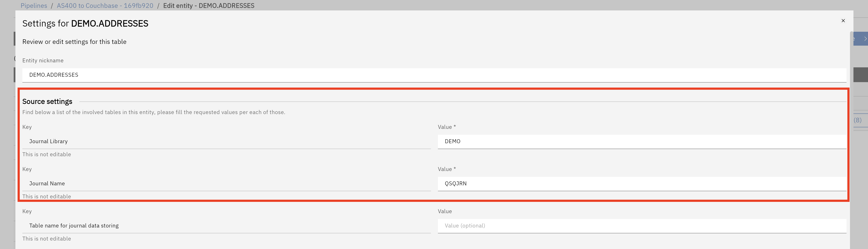Click the Source settings heading
The image size is (868, 249).
click(47, 101)
